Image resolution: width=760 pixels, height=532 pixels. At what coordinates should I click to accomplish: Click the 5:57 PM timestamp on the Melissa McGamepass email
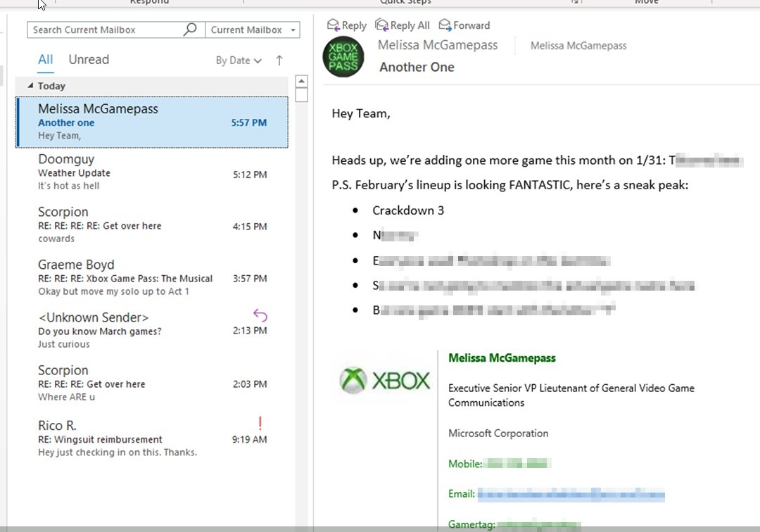(248, 122)
